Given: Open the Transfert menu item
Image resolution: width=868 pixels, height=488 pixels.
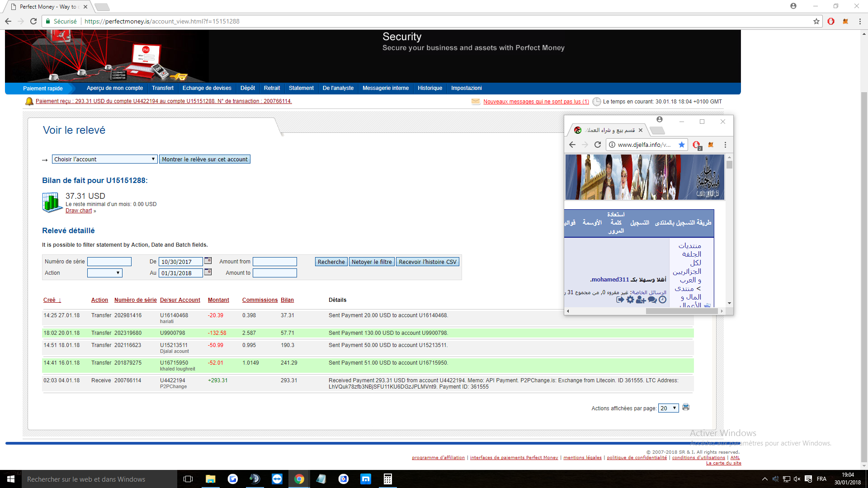Looking at the screenshot, I should (x=163, y=88).
